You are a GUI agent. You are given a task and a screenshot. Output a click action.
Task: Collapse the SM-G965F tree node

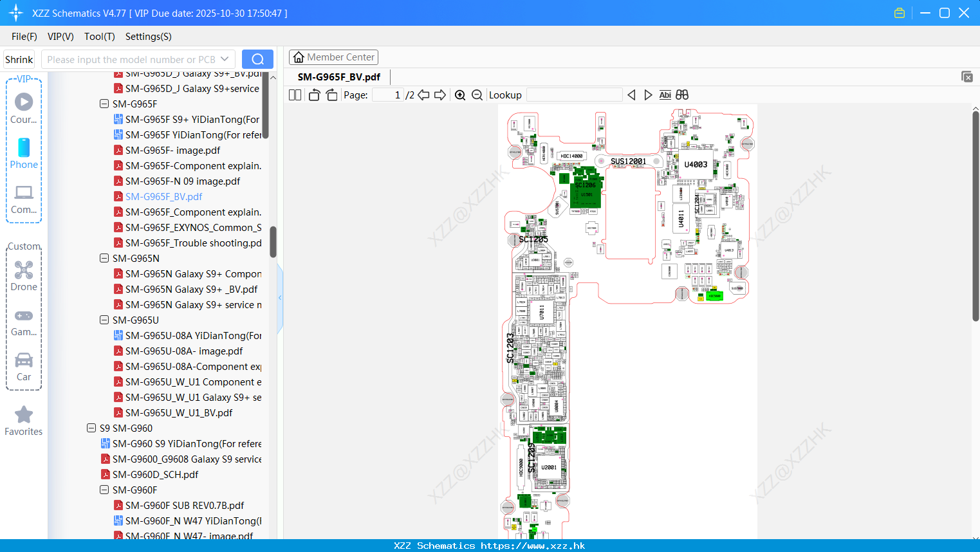pyautogui.click(x=104, y=104)
